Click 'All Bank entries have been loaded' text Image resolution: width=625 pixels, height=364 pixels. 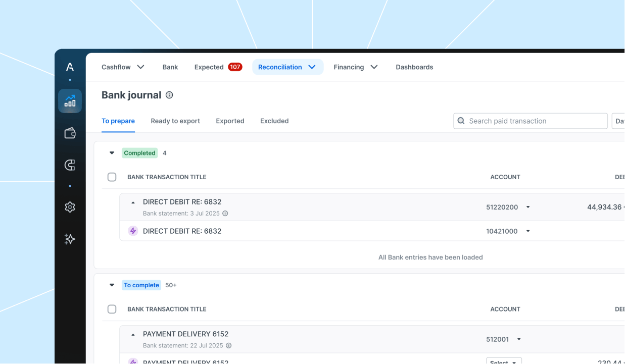[x=430, y=257]
